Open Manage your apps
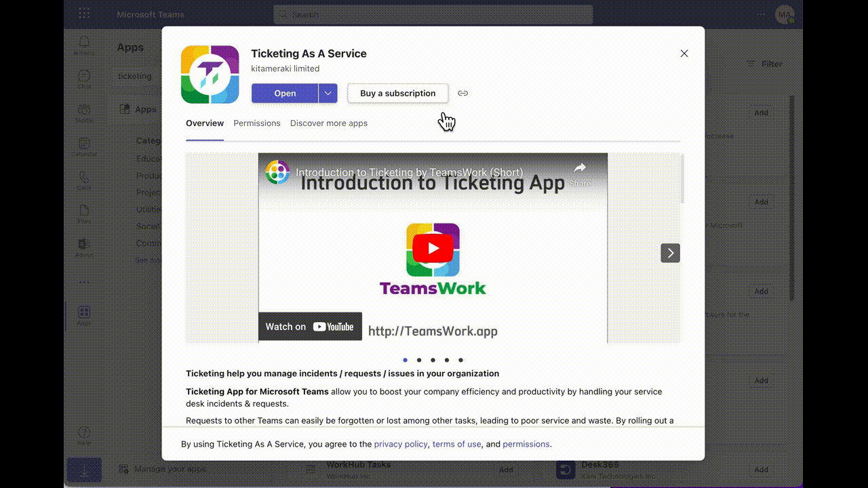The image size is (868, 488). click(x=163, y=469)
